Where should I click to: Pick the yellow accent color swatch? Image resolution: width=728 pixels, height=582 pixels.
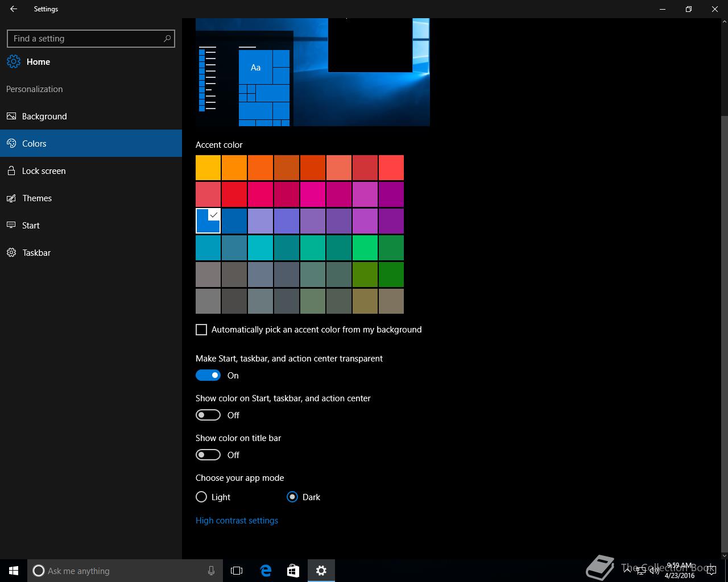click(x=208, y=168)
